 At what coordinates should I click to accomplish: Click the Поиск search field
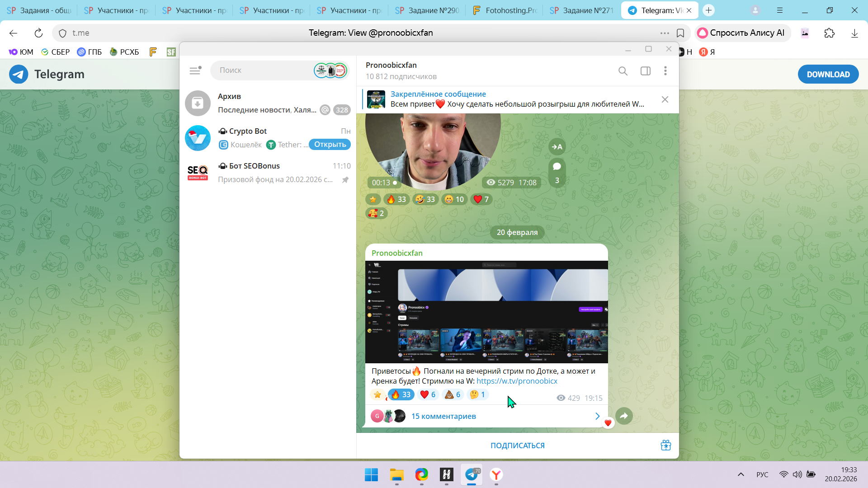262,70
